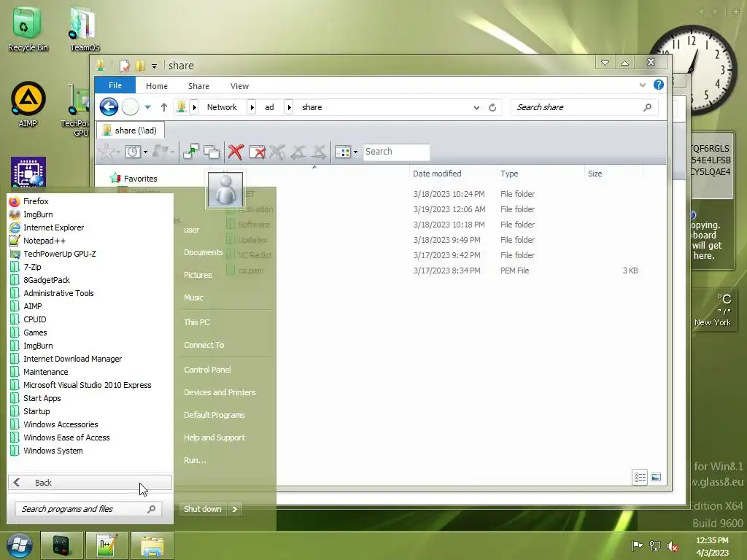This screenshot has width=747, height=560.
Task: Open Run... from Start menu
Action: point(195,461)
